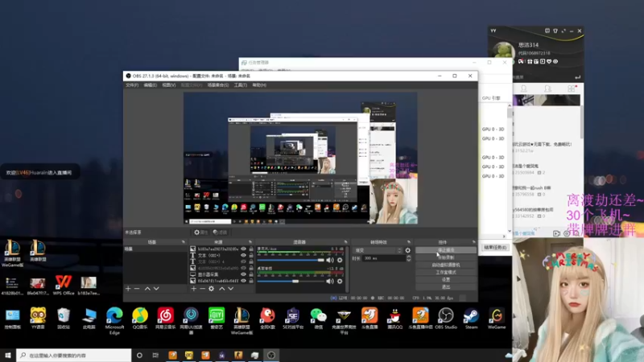The width and height of the screenshot is (644, 362).
Task: Toggle visibility of the 显示器采集 source
Action: coord(244,274)
